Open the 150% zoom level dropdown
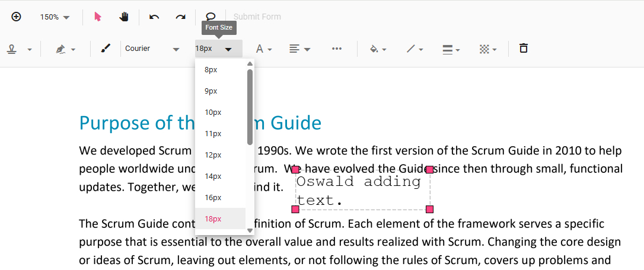 coord(55,17)
